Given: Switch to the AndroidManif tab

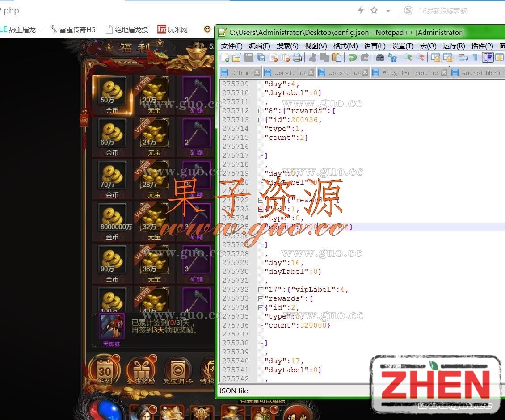Looking at the screenshot, I should pyautogui.click(x=478, y=73).
